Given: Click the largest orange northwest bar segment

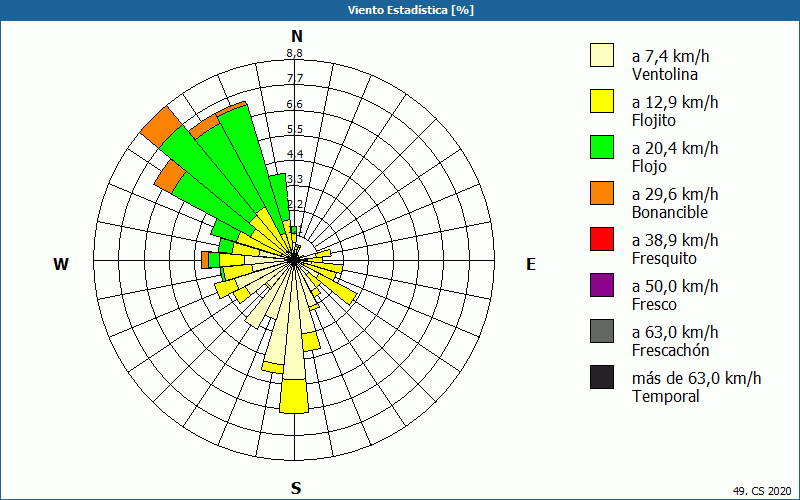Looking at the screenshot, I should (161, 126).
